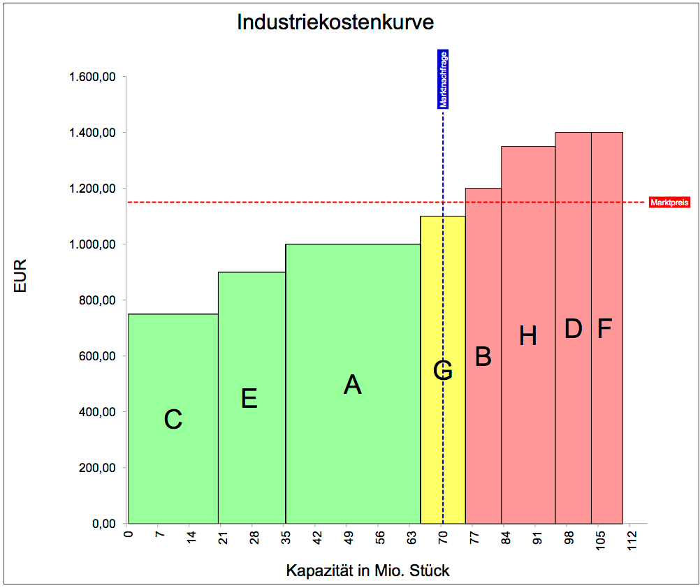
Task: Select the red bar labeled H
Action: tap(527, 336)
